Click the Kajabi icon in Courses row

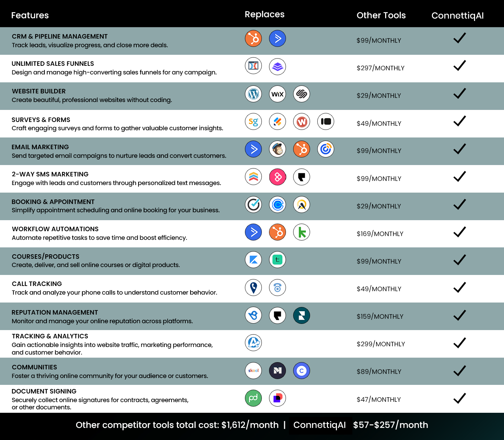[253, 260]
